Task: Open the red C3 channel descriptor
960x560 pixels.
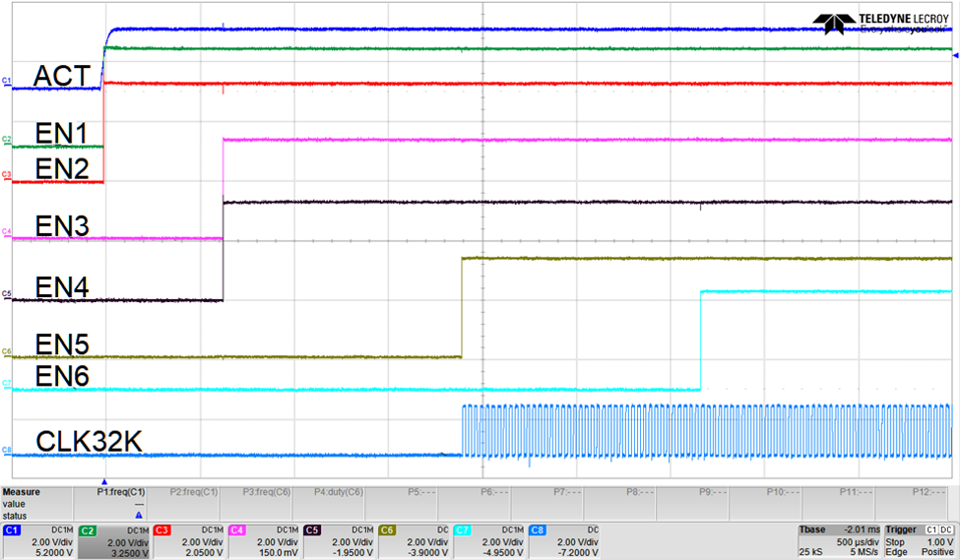Action: pos(189,541)
